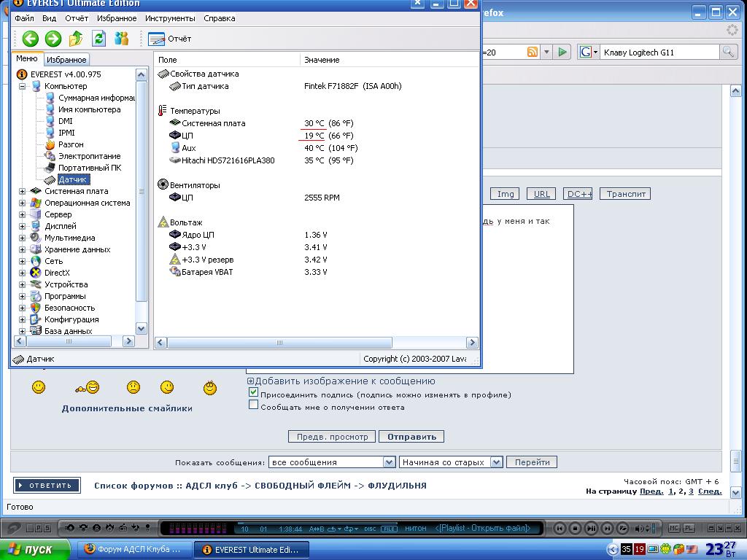Click the След. page link
The width and height of the screenshot is (747, 560).
(x=709, y=491)
